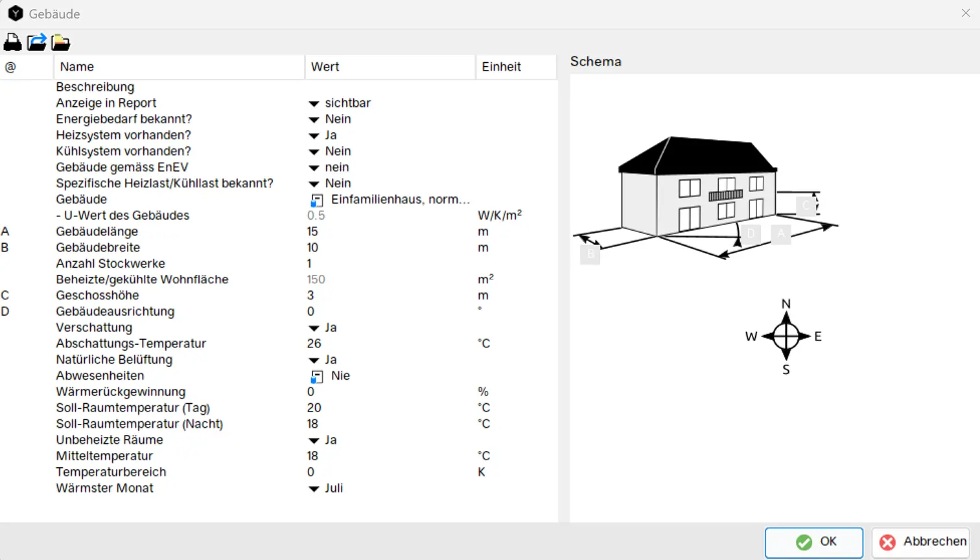Open the Gebäude type selection icon

(316, 200)
